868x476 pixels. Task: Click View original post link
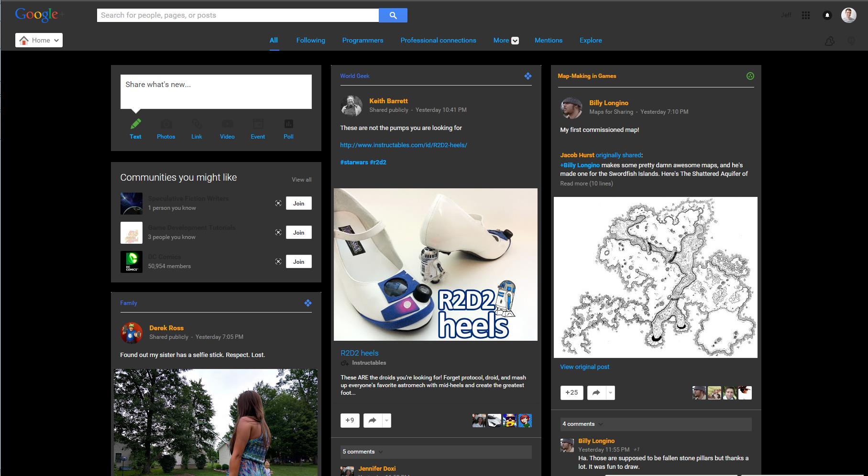point(585,367)
